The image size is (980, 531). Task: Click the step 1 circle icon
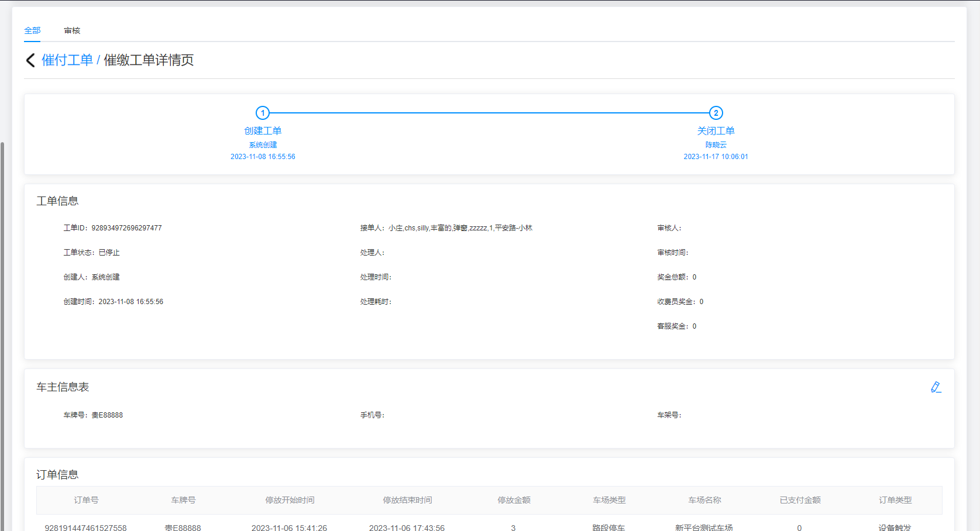(x=263, y=113)
